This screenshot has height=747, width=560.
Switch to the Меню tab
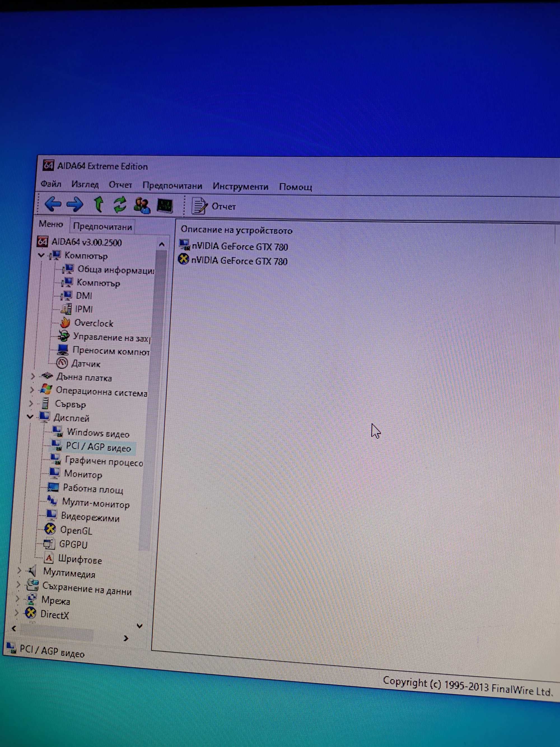[x=51, y=224]
